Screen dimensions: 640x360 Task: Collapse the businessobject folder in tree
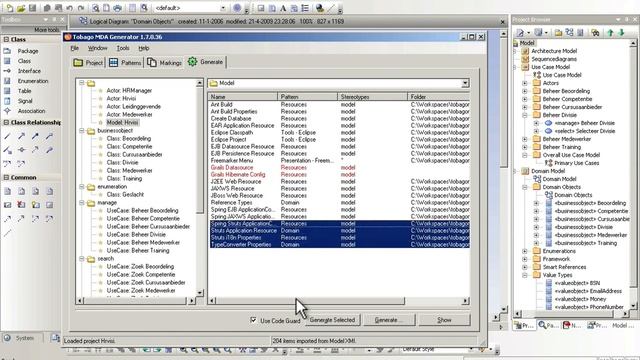pos(82,131)
